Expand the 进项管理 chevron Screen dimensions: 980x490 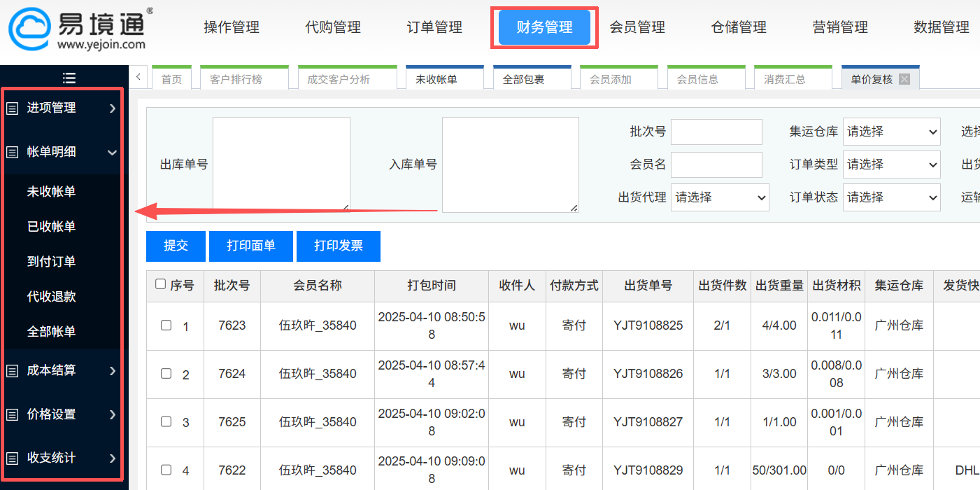coord(113,108)
